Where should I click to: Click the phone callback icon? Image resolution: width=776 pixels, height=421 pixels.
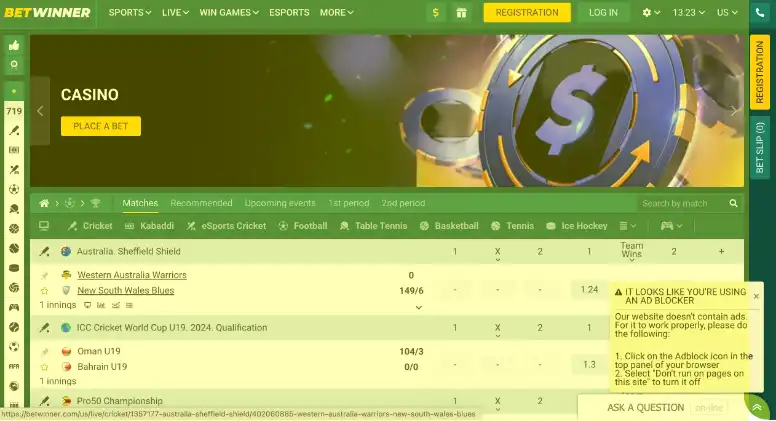[760, 12]
